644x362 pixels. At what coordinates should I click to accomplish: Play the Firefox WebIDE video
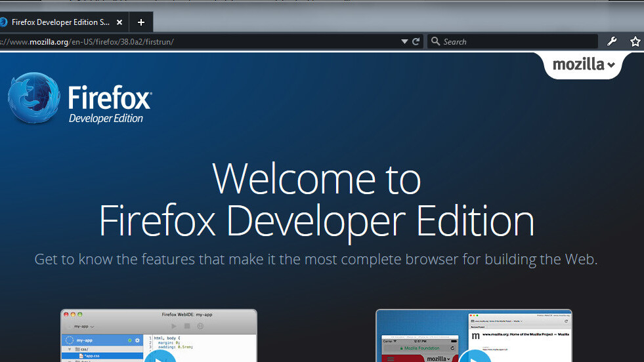159,359
